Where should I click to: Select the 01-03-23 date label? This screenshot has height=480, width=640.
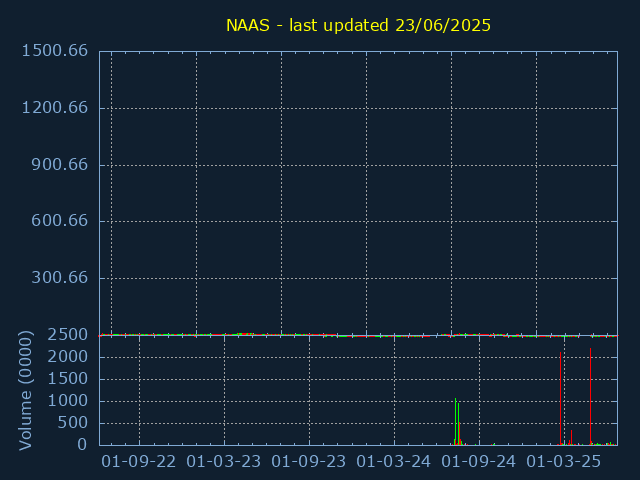click(224, 462)
